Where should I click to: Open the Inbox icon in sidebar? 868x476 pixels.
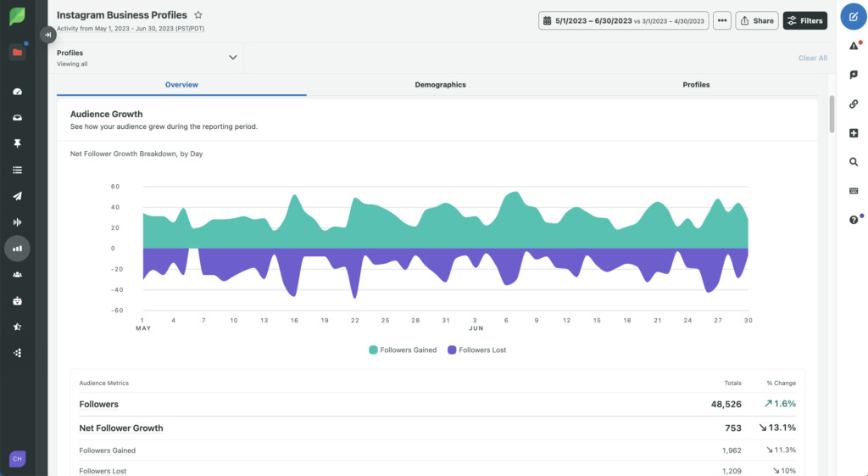pyautogui.click(x=17, y=118)
